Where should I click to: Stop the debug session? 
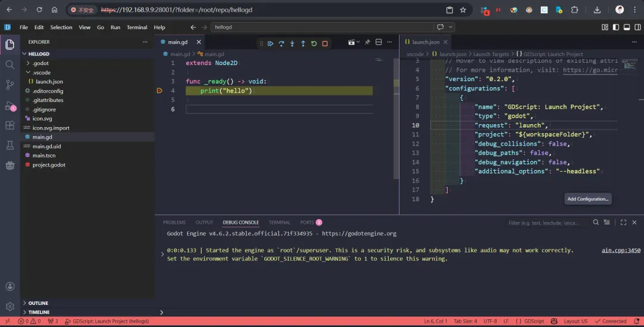tap(325, 44)
